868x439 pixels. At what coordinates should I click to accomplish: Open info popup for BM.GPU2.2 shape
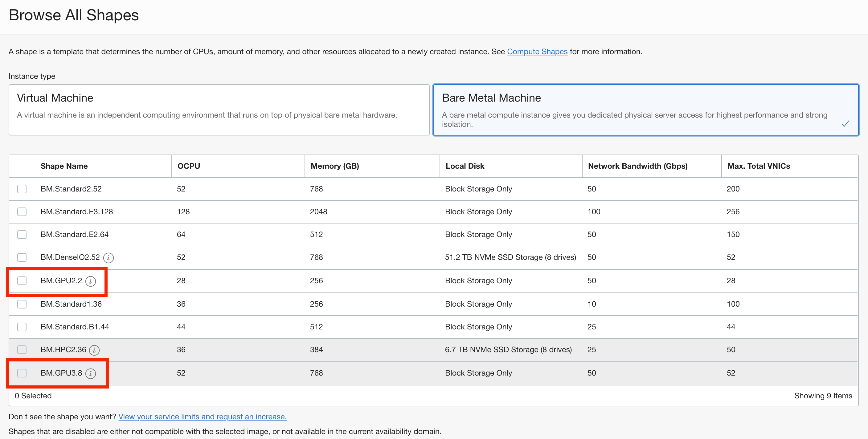tap(90, 281)
